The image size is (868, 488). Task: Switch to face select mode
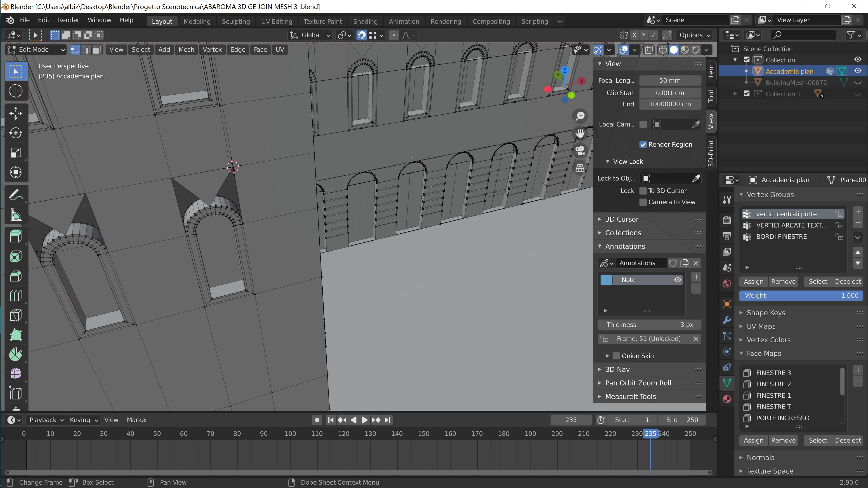pos(97,50)
